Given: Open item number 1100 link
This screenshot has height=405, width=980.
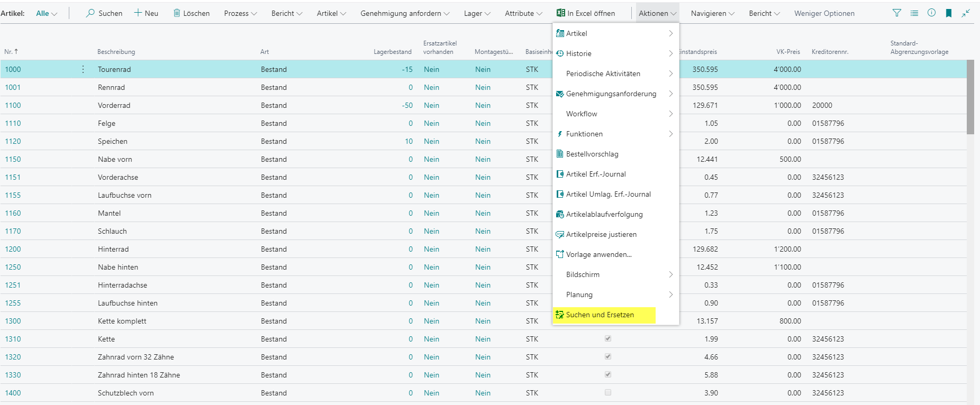Looking at the screenshot, I should [x=13, y=105].
